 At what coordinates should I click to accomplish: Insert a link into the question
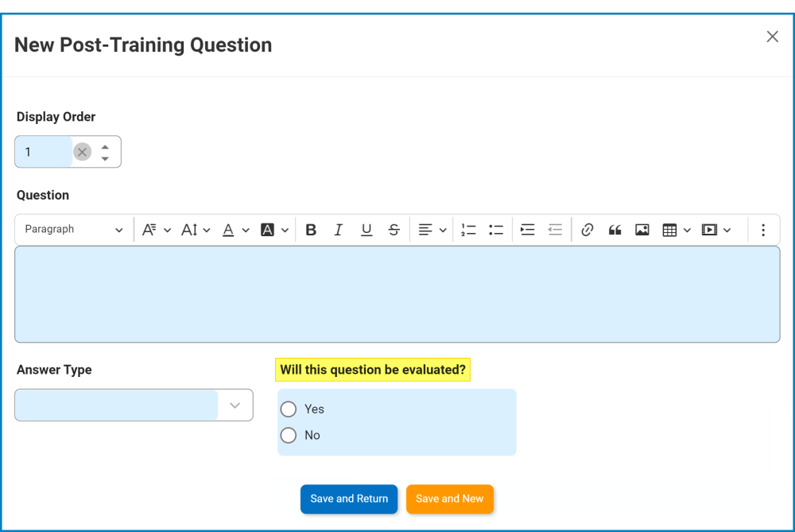[x=588, y=229]
